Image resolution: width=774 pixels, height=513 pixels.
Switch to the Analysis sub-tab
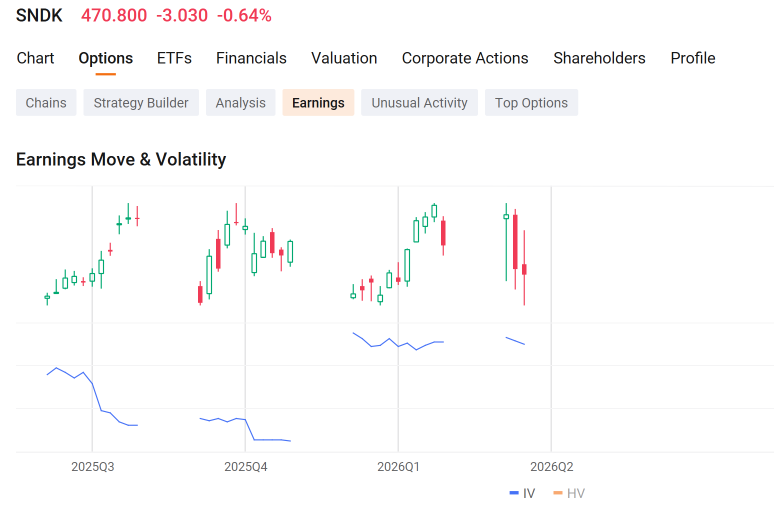click(x=240, y=103)
